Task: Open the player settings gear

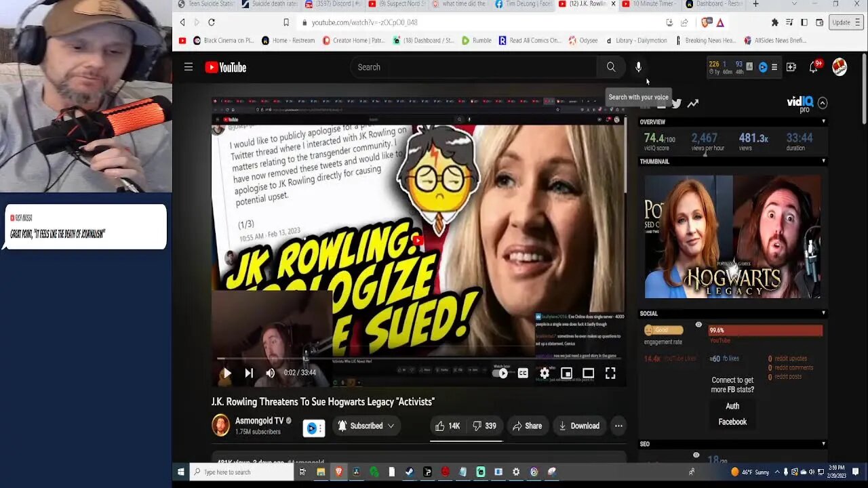Action: (x=545, y=373)
